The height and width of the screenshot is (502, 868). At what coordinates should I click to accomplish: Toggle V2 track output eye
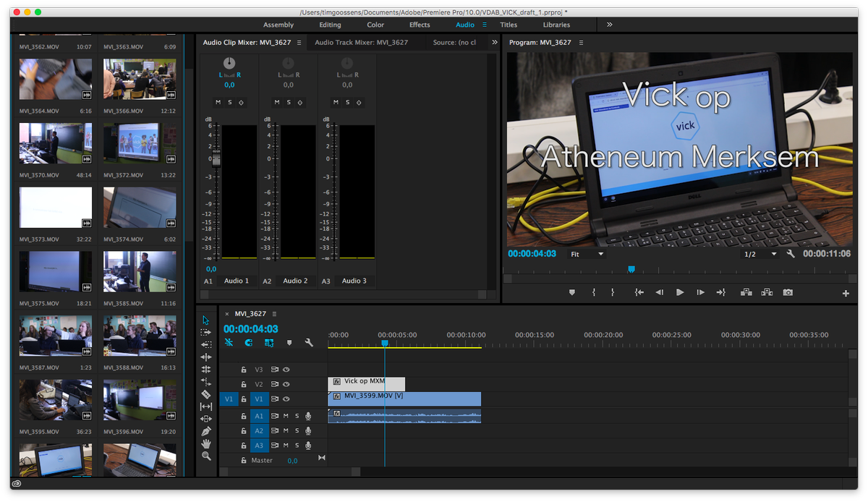point(286,384)
